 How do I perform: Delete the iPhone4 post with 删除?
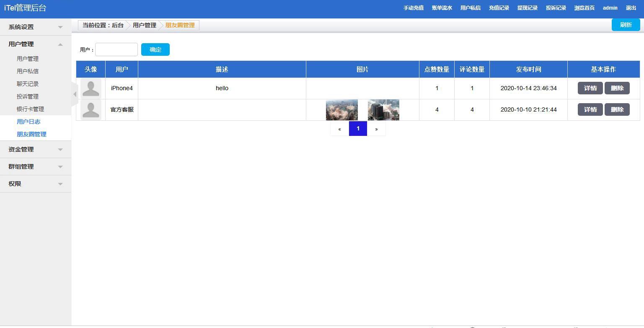click(x=617, y=88)
